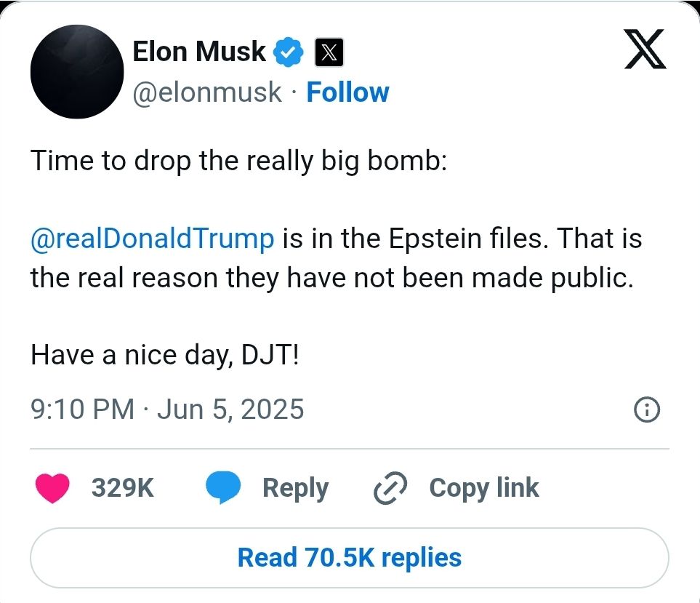Click the @elonmusk handle text
This screenshot has height=603, width=700.
pos(207,93)
